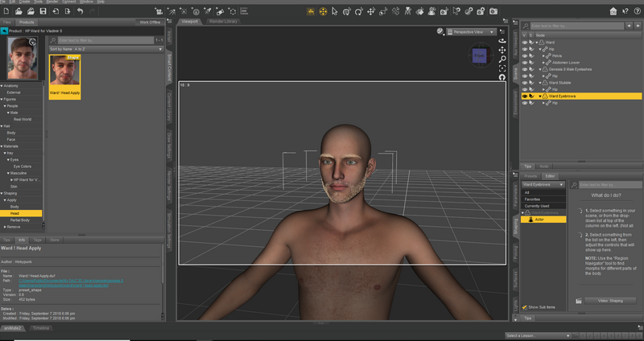Image resolution: width=644 pixels, height=341 pixels.
Task: Click the Frame selection viewport control
Action: pyautogui.click(x=502, y=68)
